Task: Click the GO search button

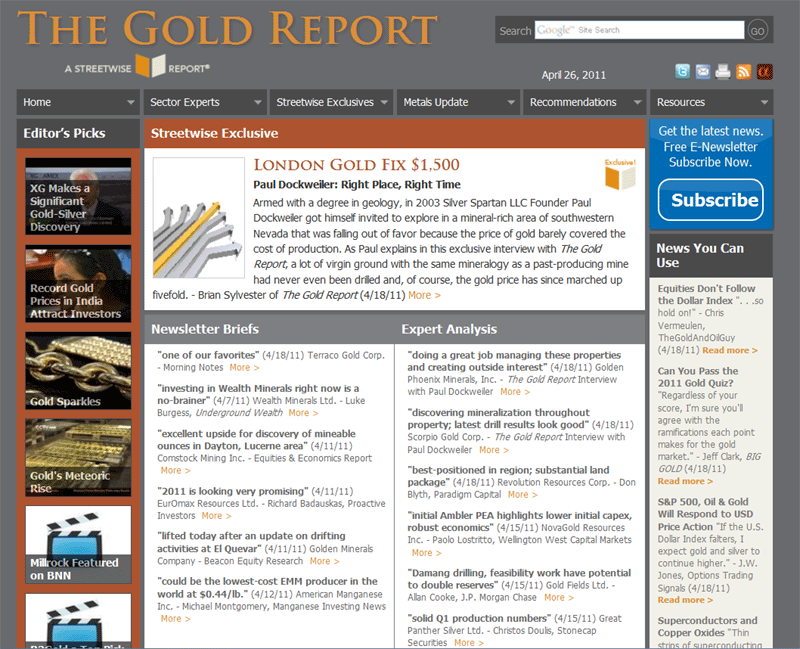Action: pyautogui.click(x=757, y=31)
